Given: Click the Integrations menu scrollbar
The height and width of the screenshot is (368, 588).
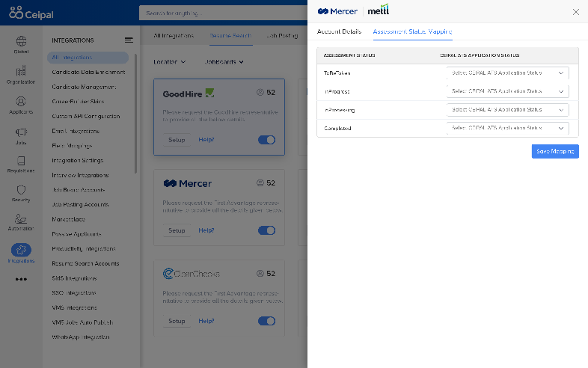Looking at the screenshot, I should click(135, 113).
